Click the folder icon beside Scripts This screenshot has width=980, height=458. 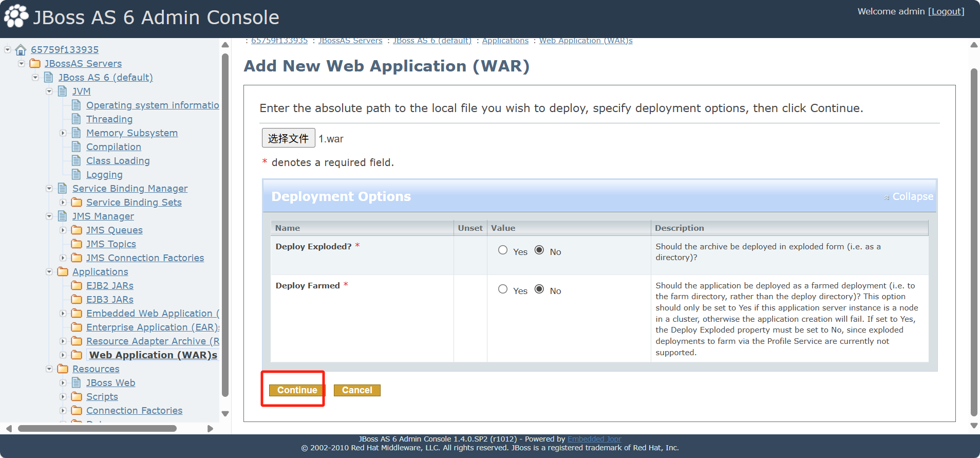pos(77,396)
